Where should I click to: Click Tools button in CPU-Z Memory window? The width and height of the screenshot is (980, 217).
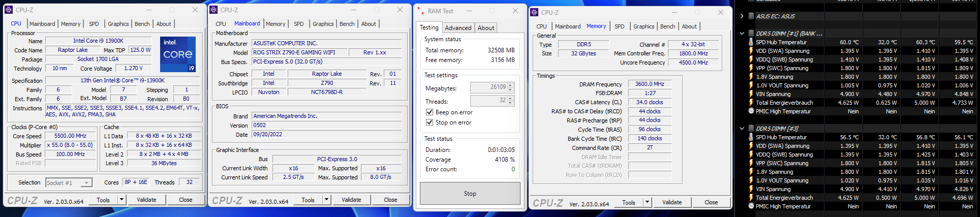(x=629, y=202)
